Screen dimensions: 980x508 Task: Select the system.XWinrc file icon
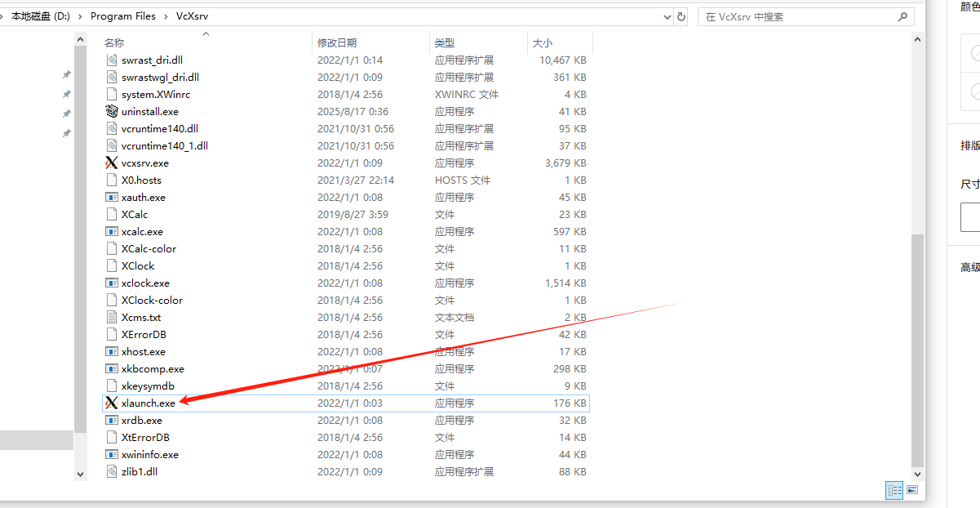[113, 95]
